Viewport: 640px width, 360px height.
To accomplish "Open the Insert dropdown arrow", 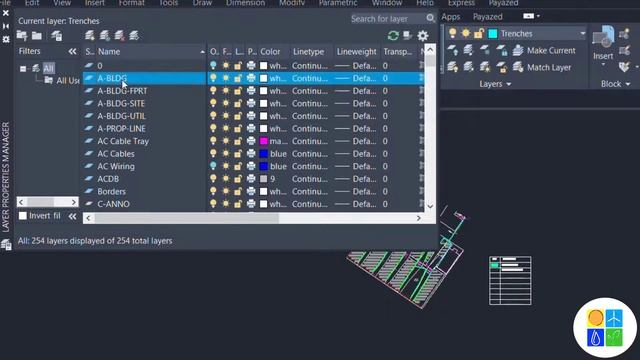I will [x=603, y=64].
